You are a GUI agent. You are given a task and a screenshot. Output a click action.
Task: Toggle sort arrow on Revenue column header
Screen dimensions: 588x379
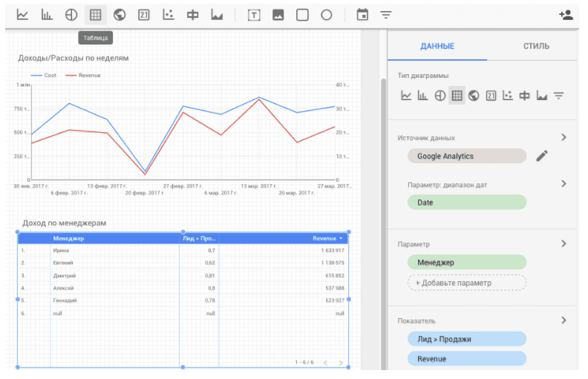coord(341,239)
